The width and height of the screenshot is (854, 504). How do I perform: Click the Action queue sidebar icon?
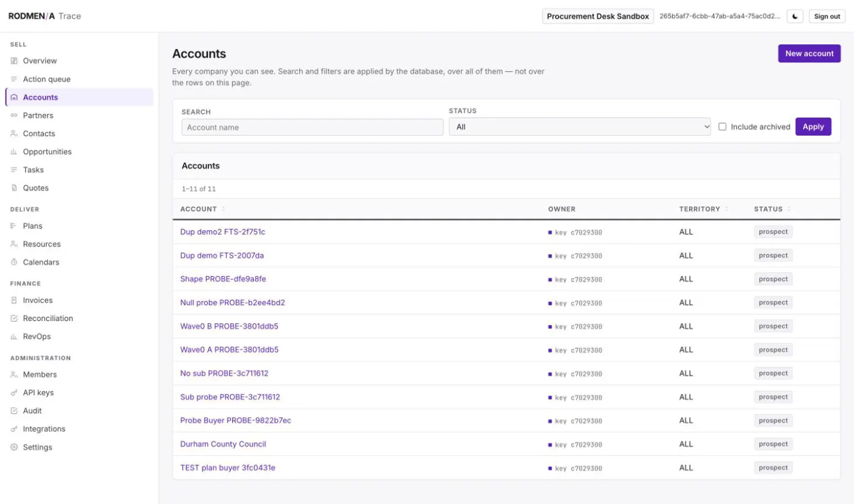pyautogui.click(x=14, y=79)
